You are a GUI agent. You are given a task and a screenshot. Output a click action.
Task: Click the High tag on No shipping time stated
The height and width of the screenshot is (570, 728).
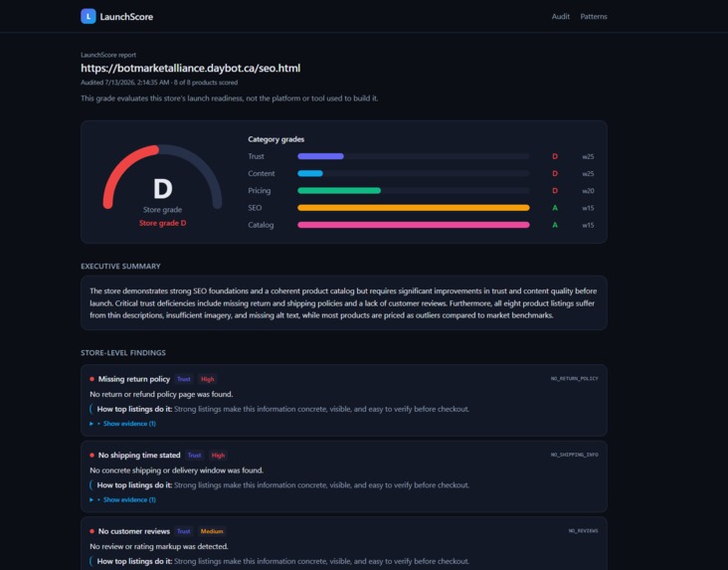pyautogui.click(x=218, y=456)
